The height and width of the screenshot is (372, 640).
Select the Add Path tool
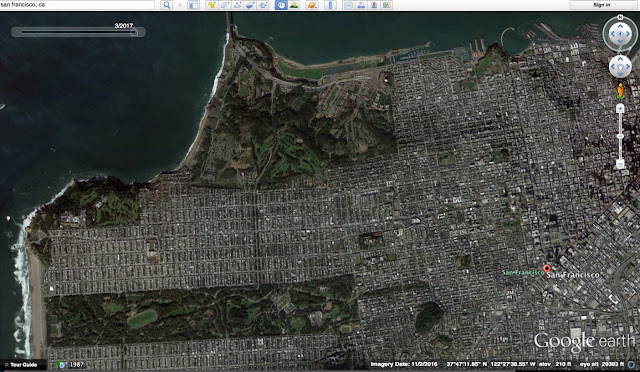coord(238,5)
